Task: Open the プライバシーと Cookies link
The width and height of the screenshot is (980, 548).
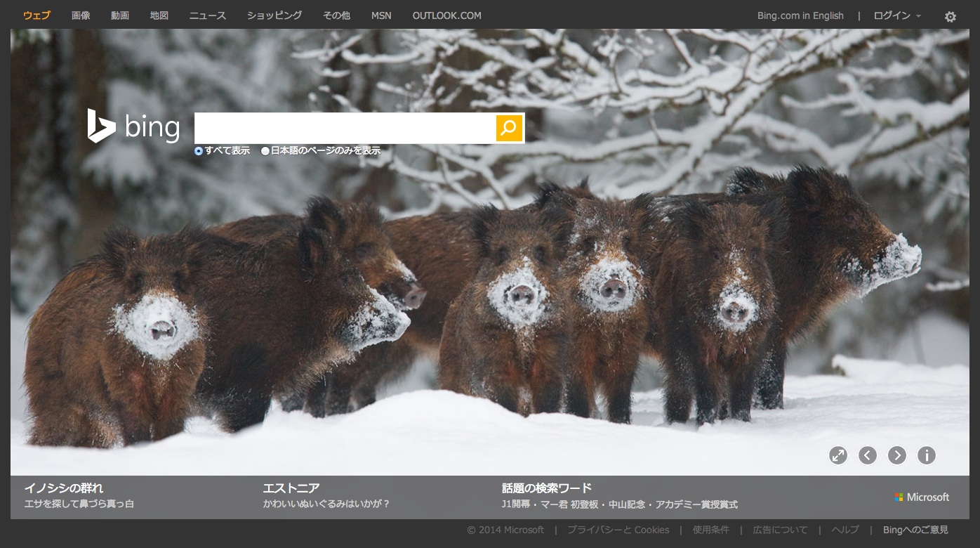Action: point(618,530)
